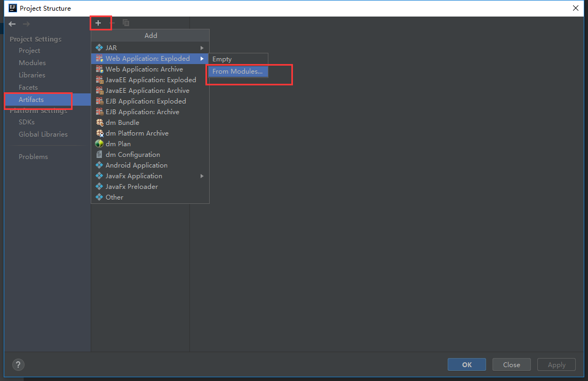Select dm Configuration menu entry
Viewport: 588px width, 381px height.
pyautogui.click(x=150, y=155)
